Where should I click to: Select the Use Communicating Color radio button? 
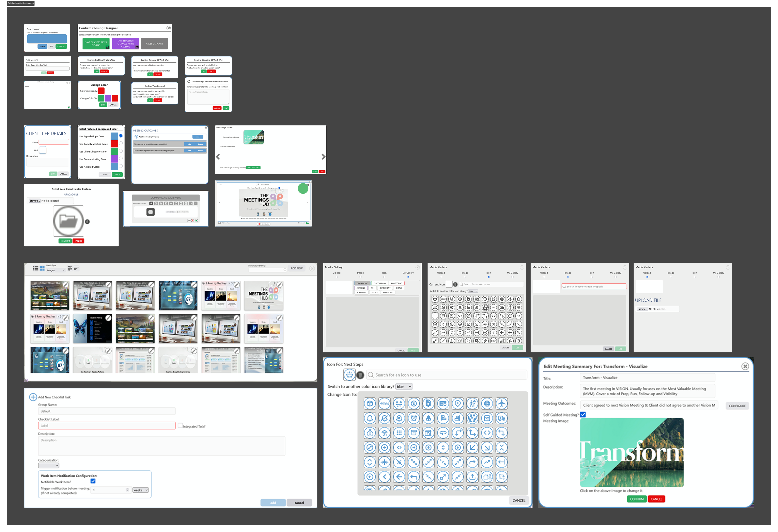tap(121, 158)
